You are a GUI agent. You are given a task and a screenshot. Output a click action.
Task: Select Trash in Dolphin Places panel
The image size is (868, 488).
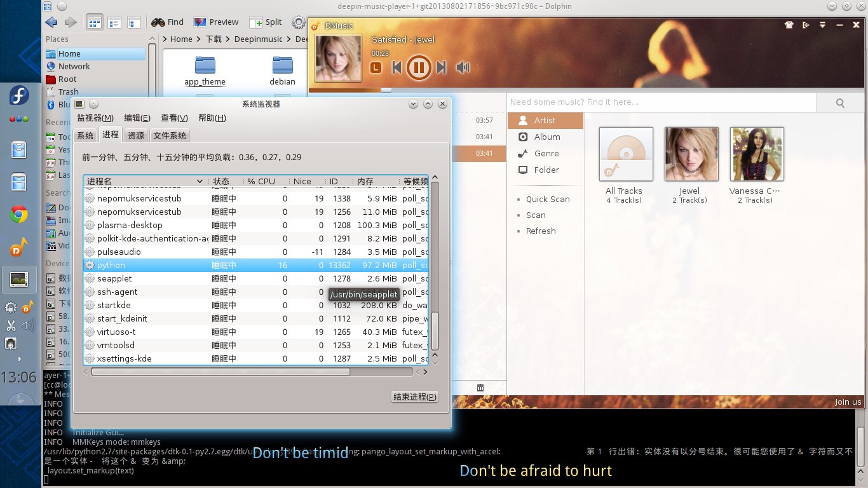95,91
